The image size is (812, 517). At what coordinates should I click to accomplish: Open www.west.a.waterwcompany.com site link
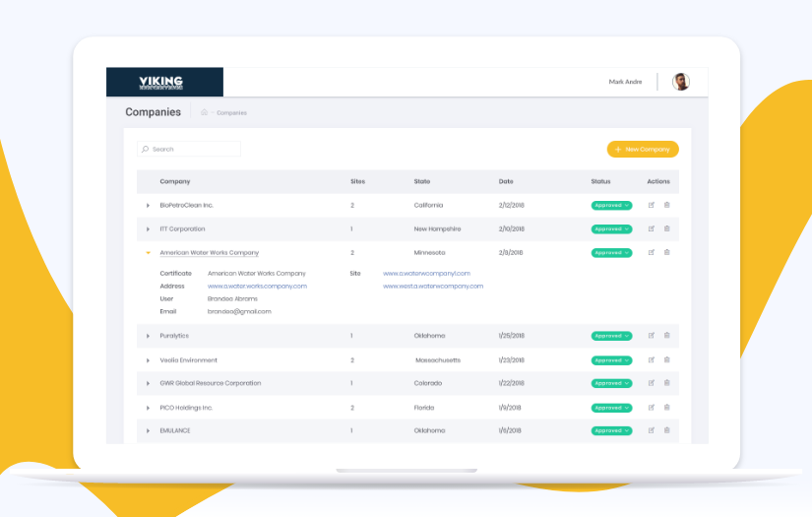(433, 286)
